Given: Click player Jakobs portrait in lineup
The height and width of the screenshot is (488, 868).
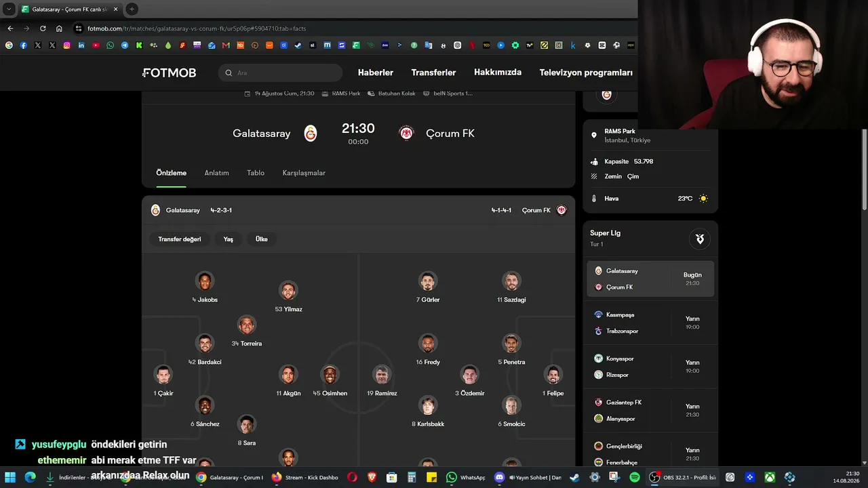Looking at the screenshot, I should tap(205, 281).
